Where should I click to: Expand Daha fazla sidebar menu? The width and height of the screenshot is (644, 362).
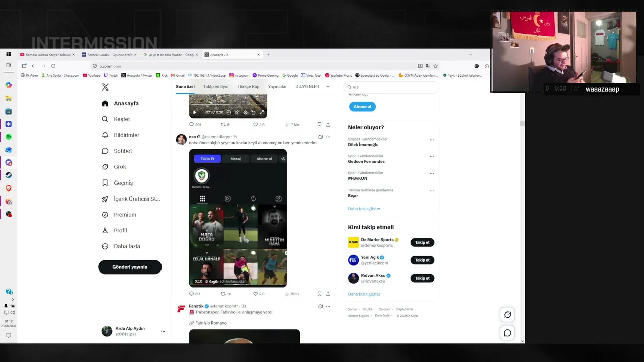click(121, 246)
